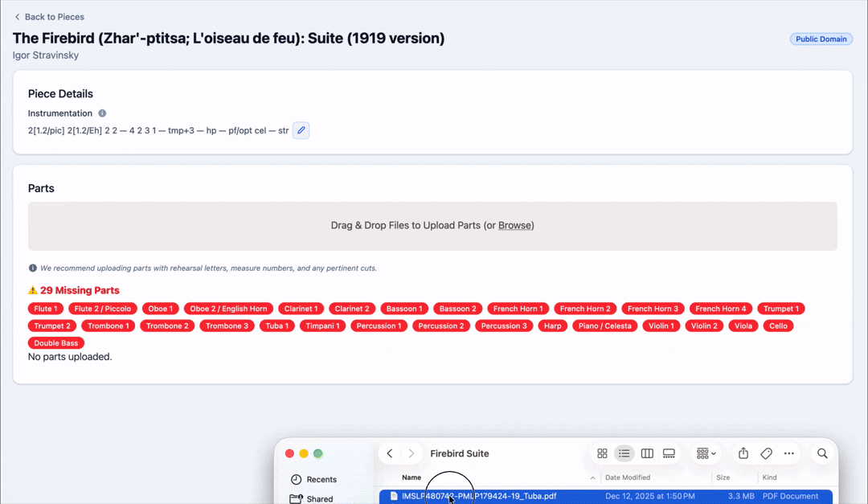Select the French Horn 3 tag
868x504 pixels.
click(x=653, y=309)
